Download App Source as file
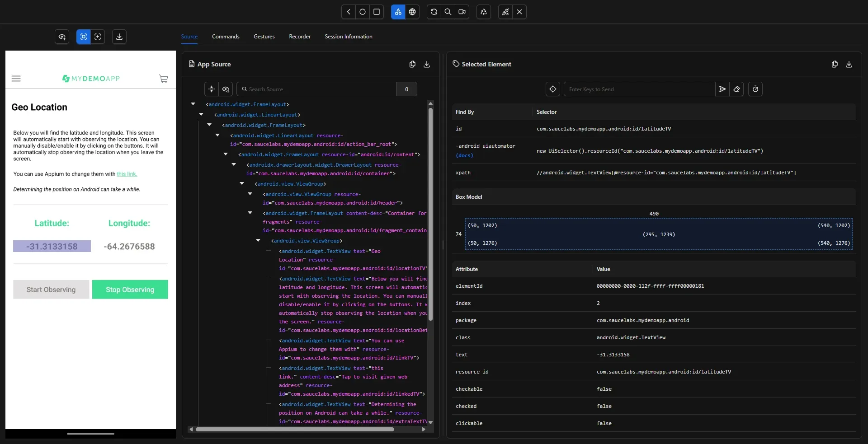The width and height of the screenshot is (868, 444). [427, 64]
